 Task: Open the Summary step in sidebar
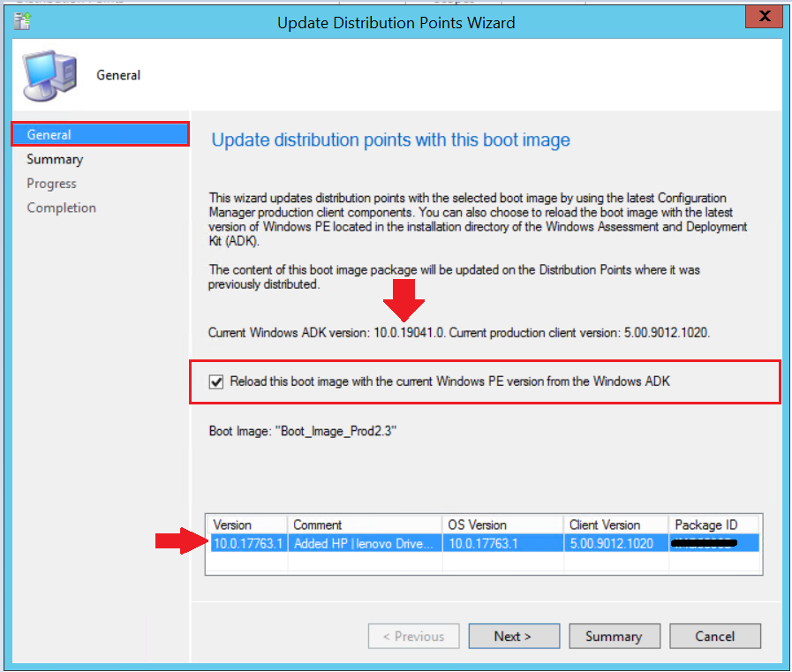tap(55, 160)
